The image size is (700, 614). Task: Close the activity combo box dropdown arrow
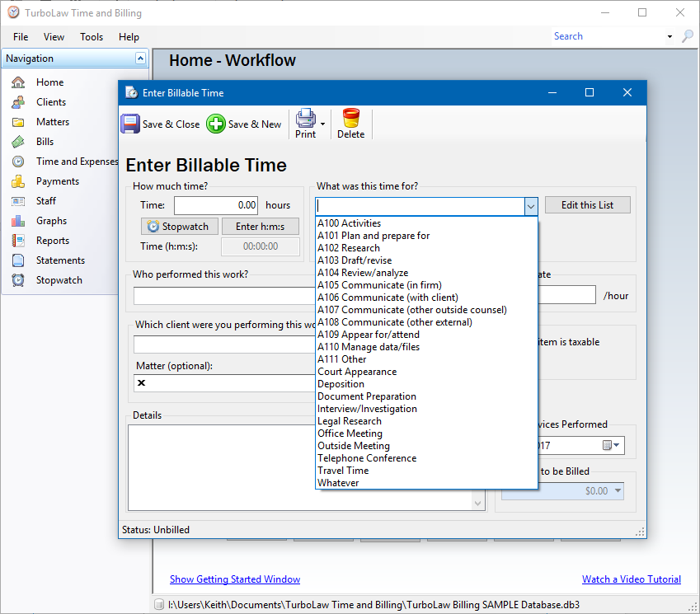coord(531,206)
